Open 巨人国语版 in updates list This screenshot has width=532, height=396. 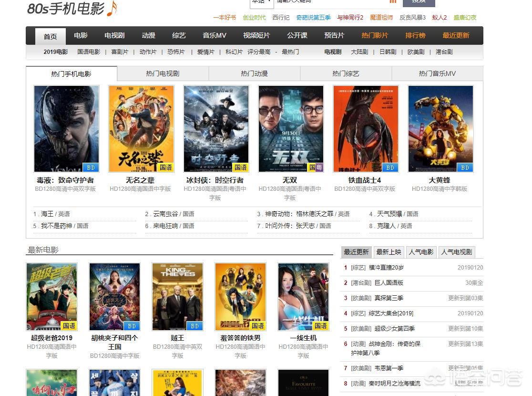click(389, 283)
